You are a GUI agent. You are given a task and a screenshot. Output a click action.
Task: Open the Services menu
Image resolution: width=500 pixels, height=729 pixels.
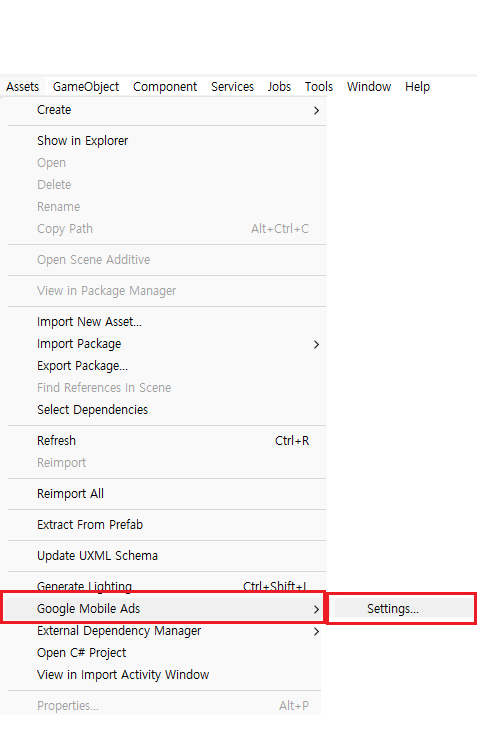tap(233, 87)
